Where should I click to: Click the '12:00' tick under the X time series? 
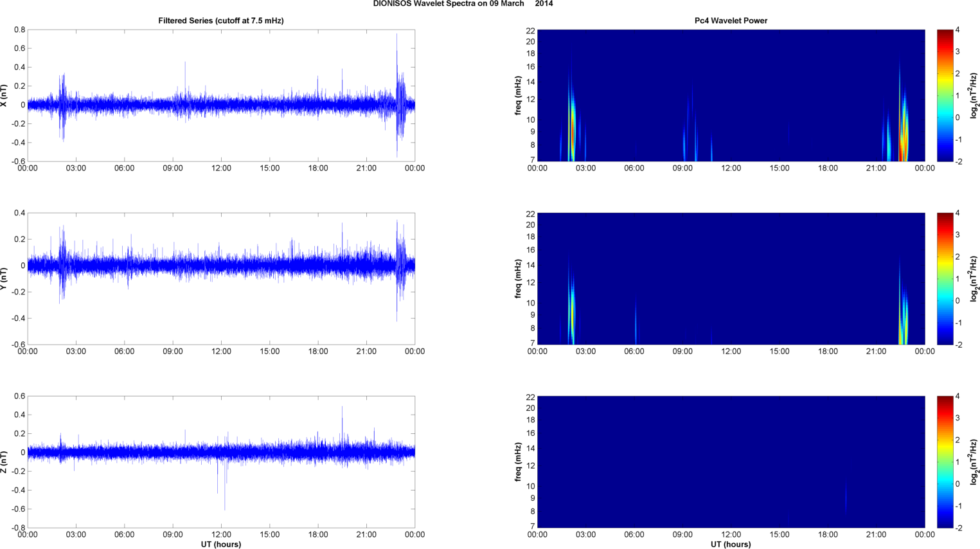(x=221, y=168)
